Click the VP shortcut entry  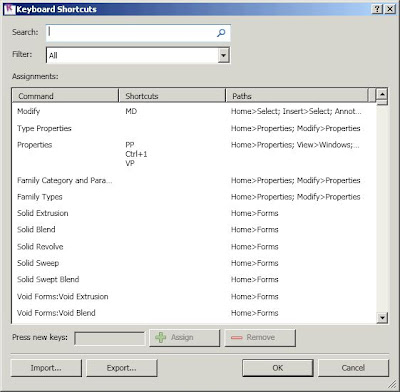pyautogui.click(x=130, y=163)
